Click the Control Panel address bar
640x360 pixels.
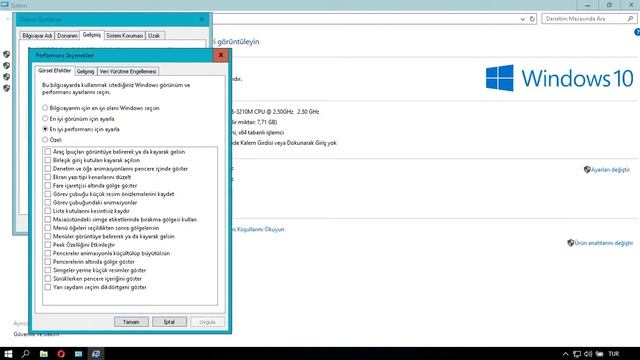[365, 19]
